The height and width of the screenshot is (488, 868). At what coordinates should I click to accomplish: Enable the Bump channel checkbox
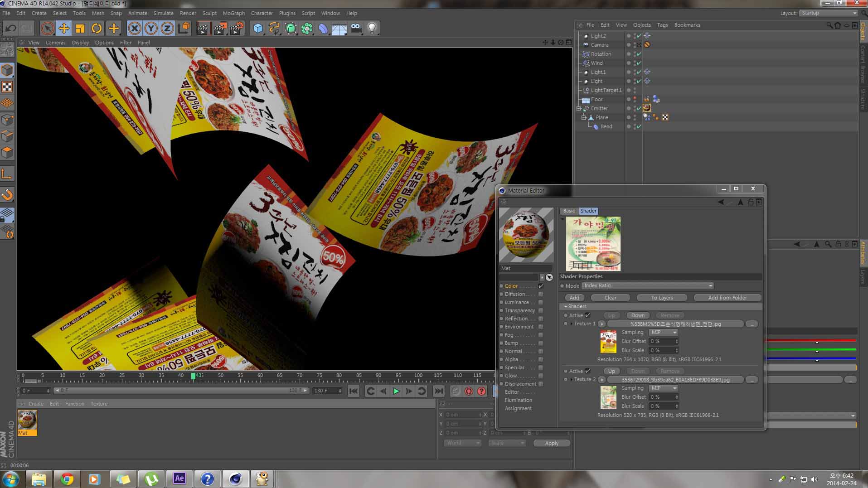point(541,343)
